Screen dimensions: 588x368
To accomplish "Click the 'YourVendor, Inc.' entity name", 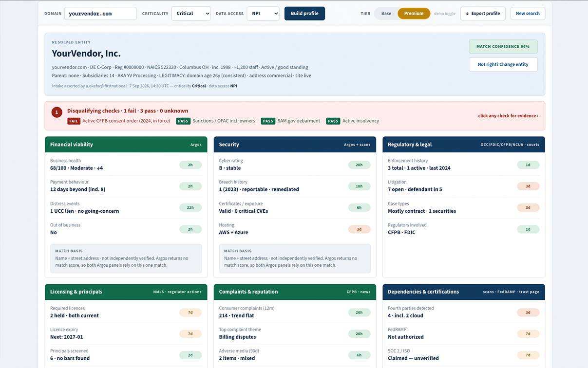I will pos(86,54).
